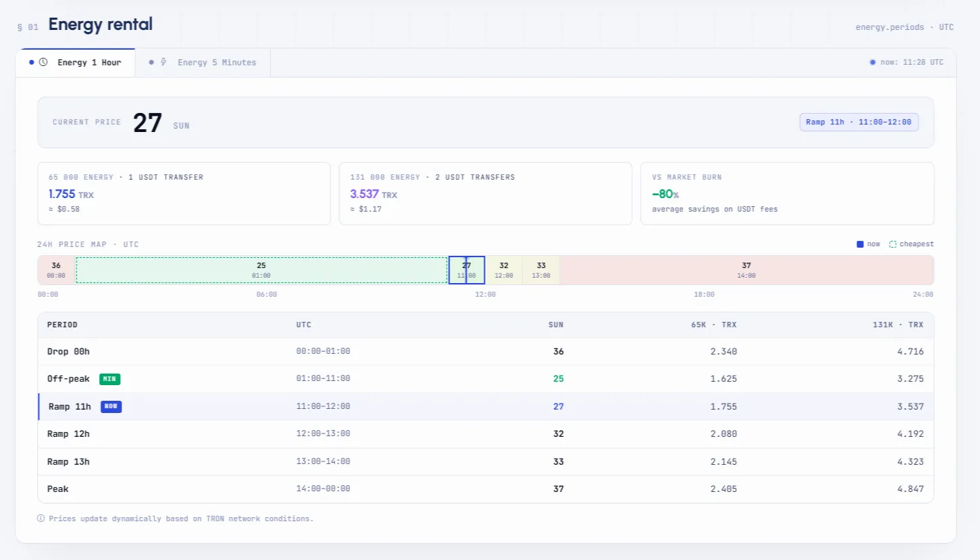The image size is (980, 560).
Task: Select the Ramp 12h row label
Action: click(68, 434)
